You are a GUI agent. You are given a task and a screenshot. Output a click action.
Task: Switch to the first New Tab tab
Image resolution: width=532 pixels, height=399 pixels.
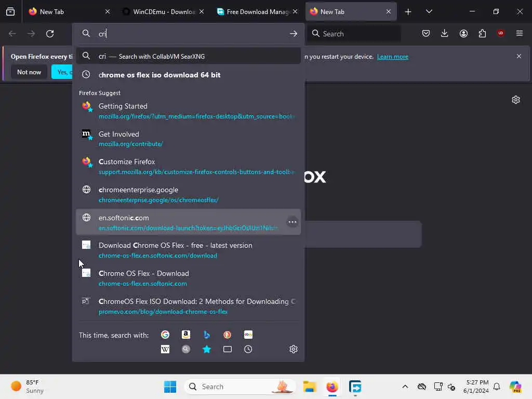click(70, 12)
